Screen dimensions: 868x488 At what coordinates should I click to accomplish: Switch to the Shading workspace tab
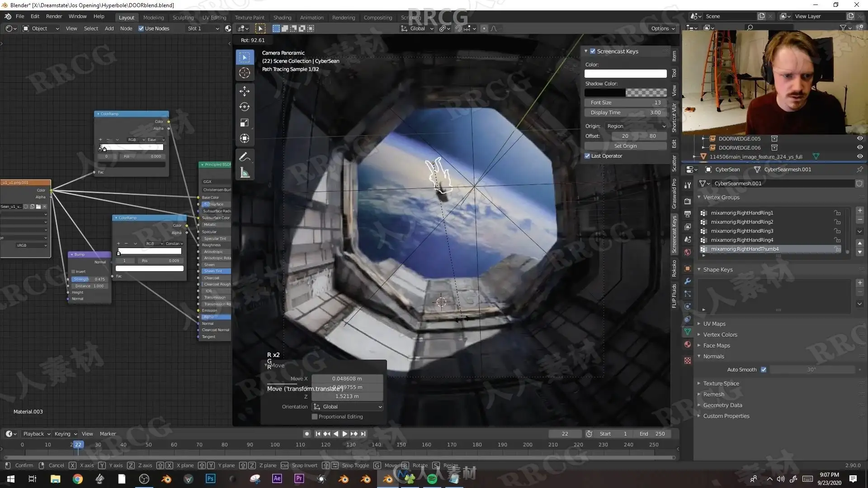point(282,18)
